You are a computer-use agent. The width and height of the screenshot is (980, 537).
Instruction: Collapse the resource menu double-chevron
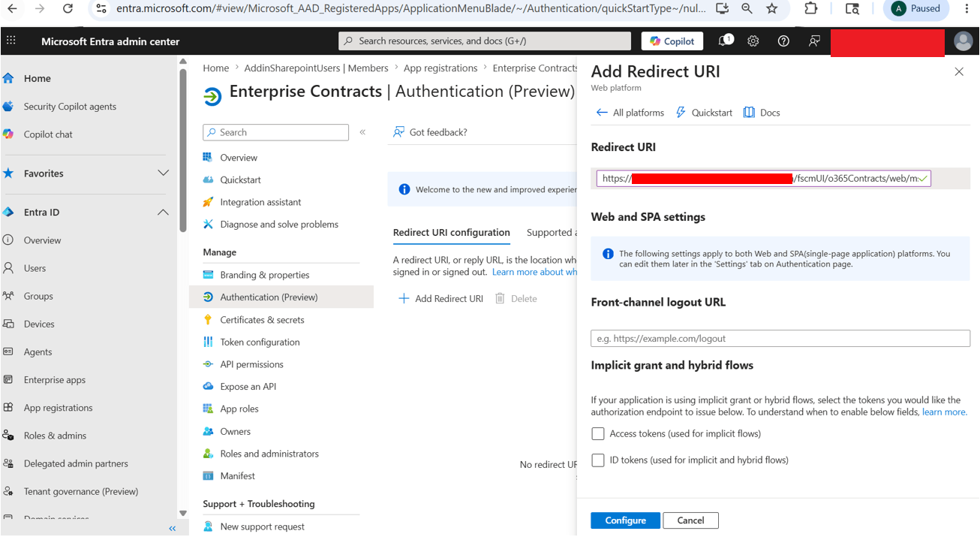coord(362,132)
